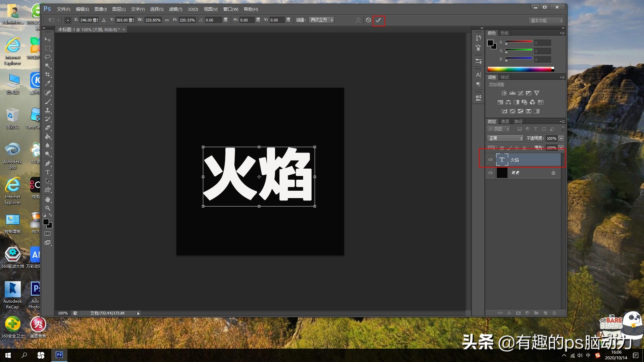Open the 正常 blend mode dropdown

(x=505, y=138)
